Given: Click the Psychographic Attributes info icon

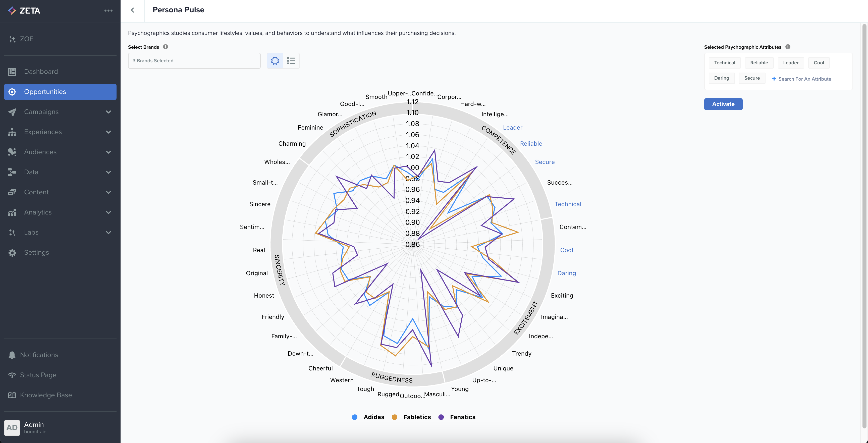Looking at the screenshot, I should click(x=788, y=47).
